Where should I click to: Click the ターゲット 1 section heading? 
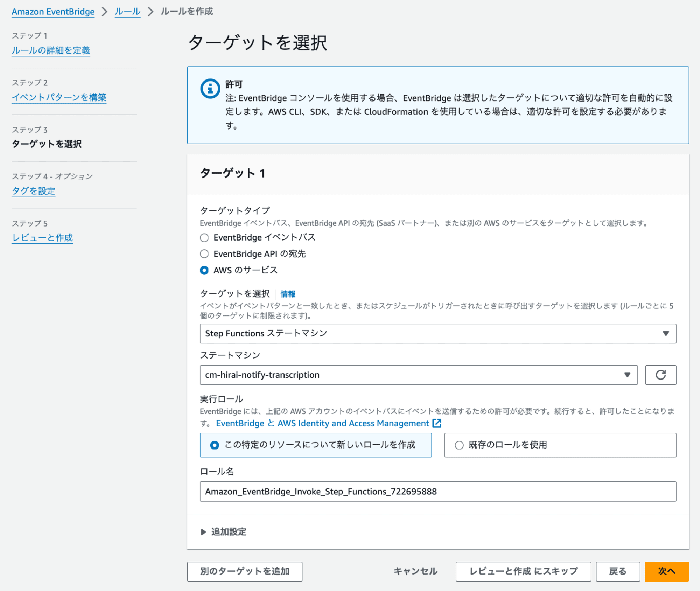click(x=233, y=173)
